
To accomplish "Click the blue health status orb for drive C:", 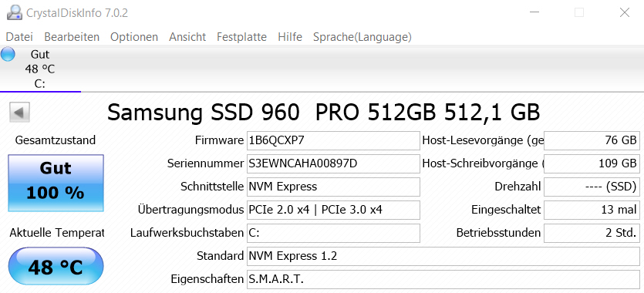I will coord(8,54).
